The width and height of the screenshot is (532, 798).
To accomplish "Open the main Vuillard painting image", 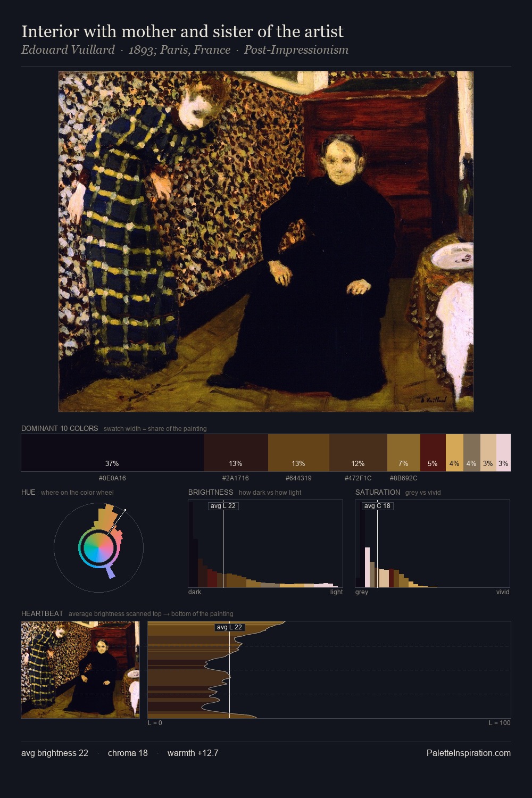I will [266, 242].
